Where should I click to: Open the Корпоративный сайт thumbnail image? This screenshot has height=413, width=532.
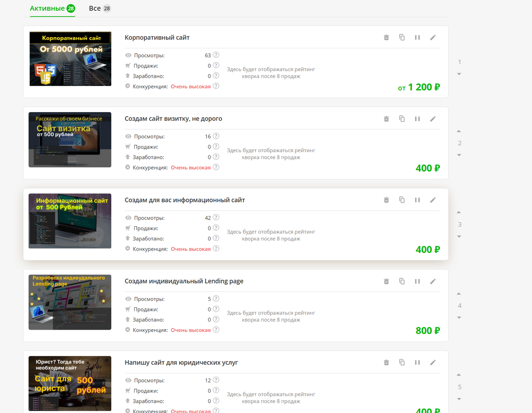(70, 59)
